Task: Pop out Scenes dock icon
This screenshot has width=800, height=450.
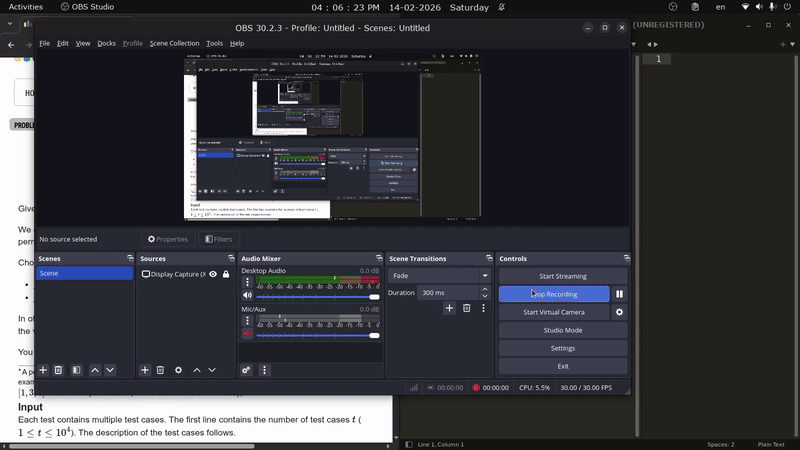Action: click(x=130, y=258)
